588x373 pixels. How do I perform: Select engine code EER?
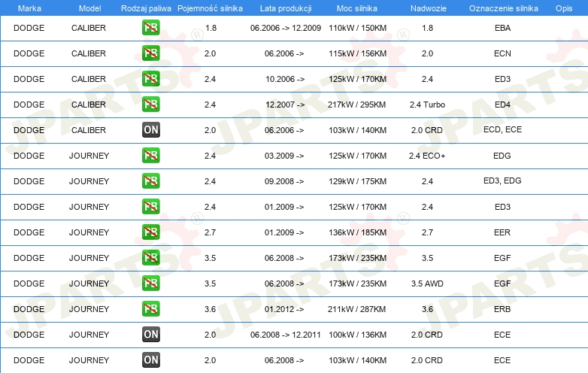502,232
